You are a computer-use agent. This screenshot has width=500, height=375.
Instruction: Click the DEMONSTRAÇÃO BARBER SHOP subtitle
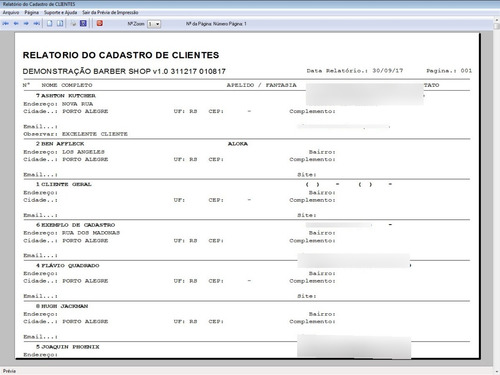pyautogui.click(x=124, y=71)
